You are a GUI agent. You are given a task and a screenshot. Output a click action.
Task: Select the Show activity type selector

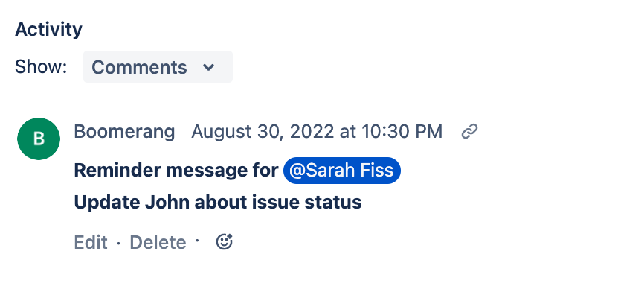point(158,66)
